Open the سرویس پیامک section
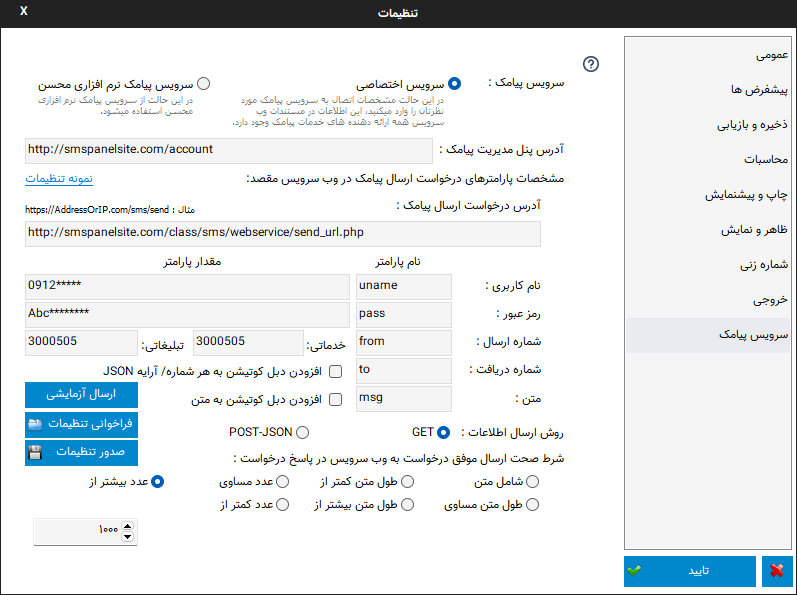 pos(708,335)
